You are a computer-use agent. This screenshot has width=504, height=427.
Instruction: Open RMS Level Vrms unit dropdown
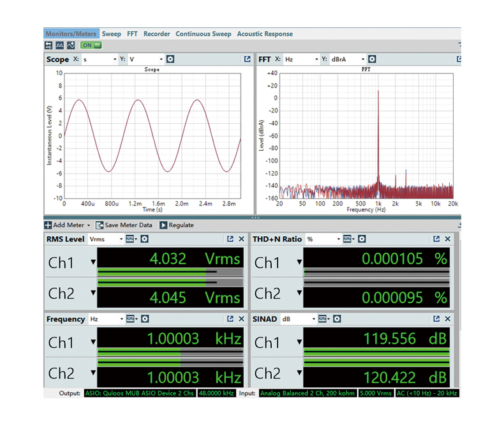tap(106, 239)
